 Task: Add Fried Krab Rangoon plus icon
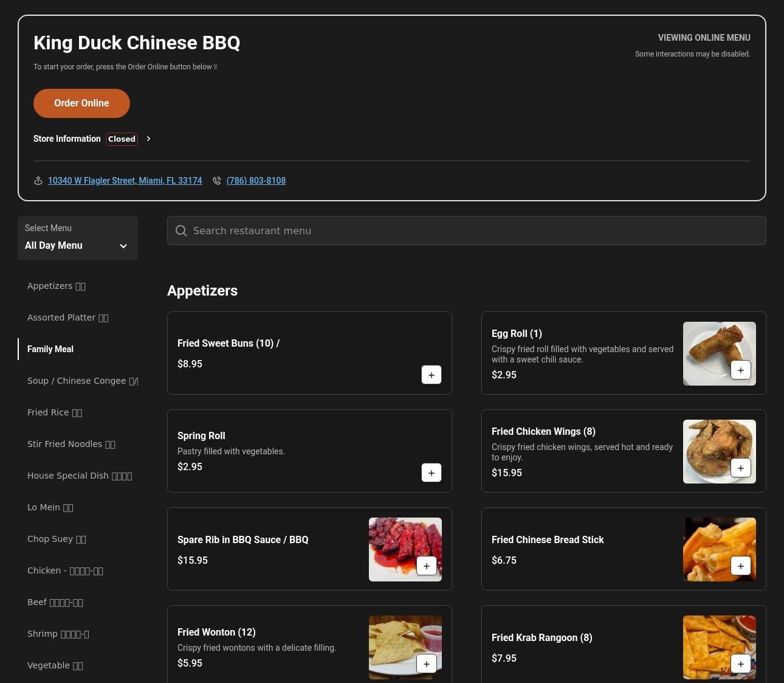point(740,664)
